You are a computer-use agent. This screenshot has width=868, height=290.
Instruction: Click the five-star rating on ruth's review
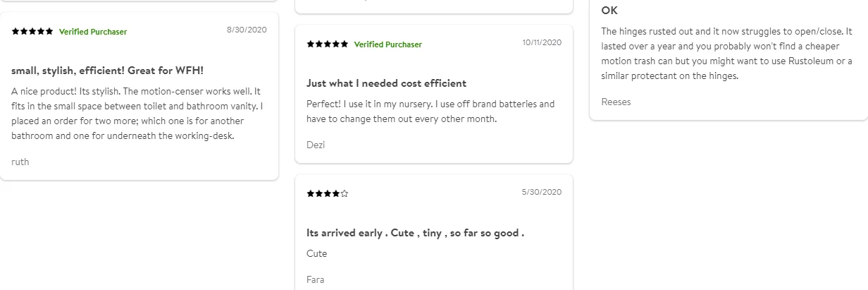(x=32, y=32)
